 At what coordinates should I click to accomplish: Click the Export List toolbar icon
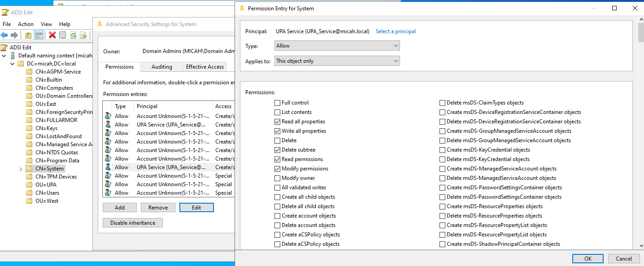[x=83, y=35]
